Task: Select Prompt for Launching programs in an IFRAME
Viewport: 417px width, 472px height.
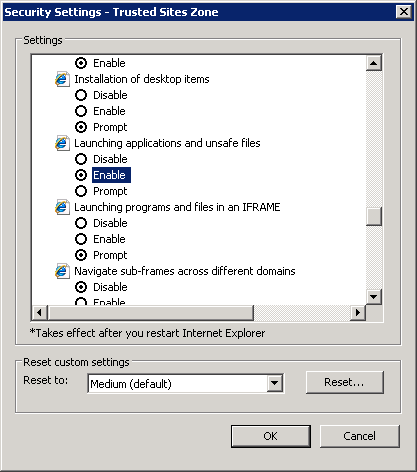Action: pyautogui.click(x=81, y=255)
